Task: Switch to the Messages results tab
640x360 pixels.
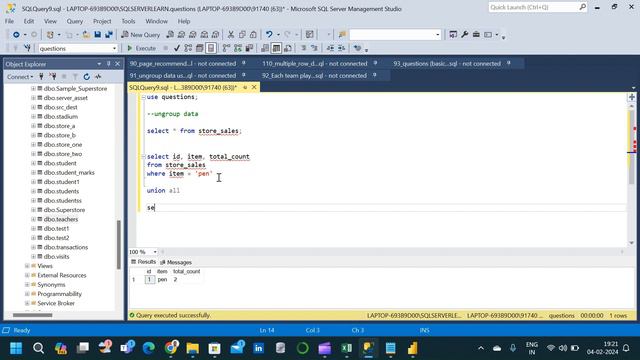Action: tap(176, 262)
